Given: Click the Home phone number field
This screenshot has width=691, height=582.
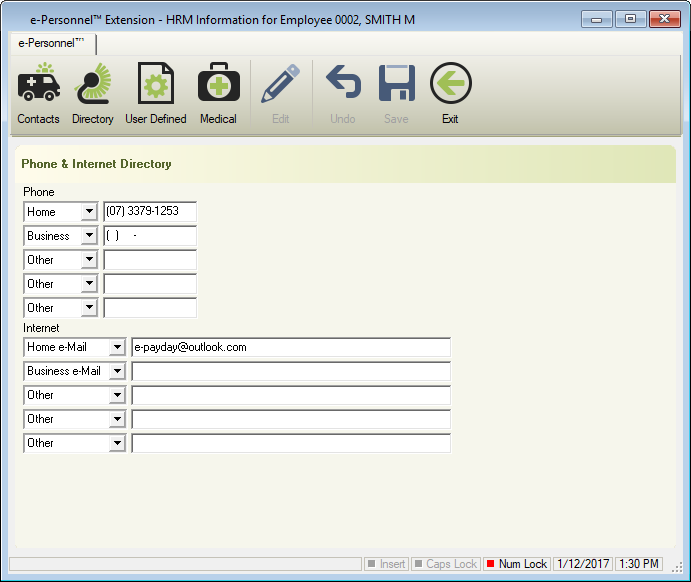Looking at the screenshot, I should click(150, 211).
